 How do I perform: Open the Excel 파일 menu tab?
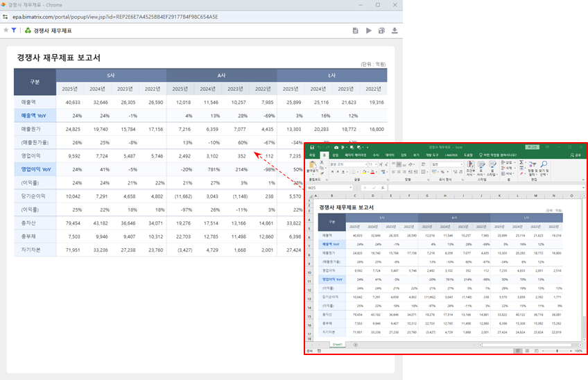pyautogui.click(x=312, y=155)
